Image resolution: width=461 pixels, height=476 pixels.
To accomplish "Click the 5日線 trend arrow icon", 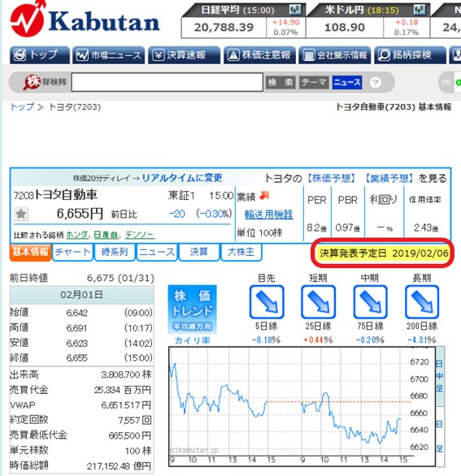I will click(267, 301).
